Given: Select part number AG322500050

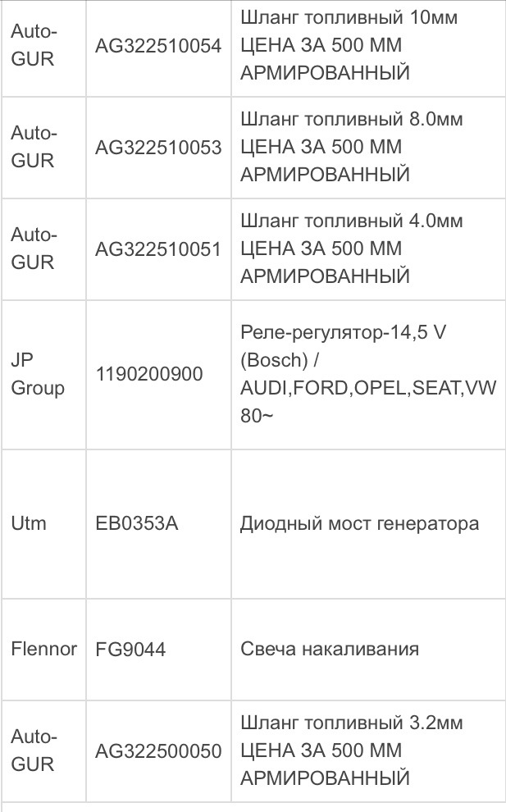Looking at the screenshot, I should [158, 750].
